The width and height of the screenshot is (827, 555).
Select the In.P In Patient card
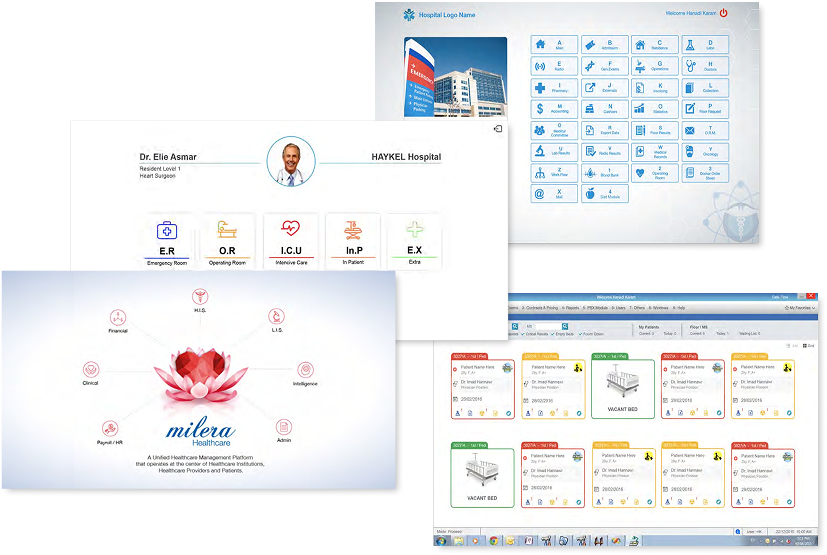tap(353, 242)
